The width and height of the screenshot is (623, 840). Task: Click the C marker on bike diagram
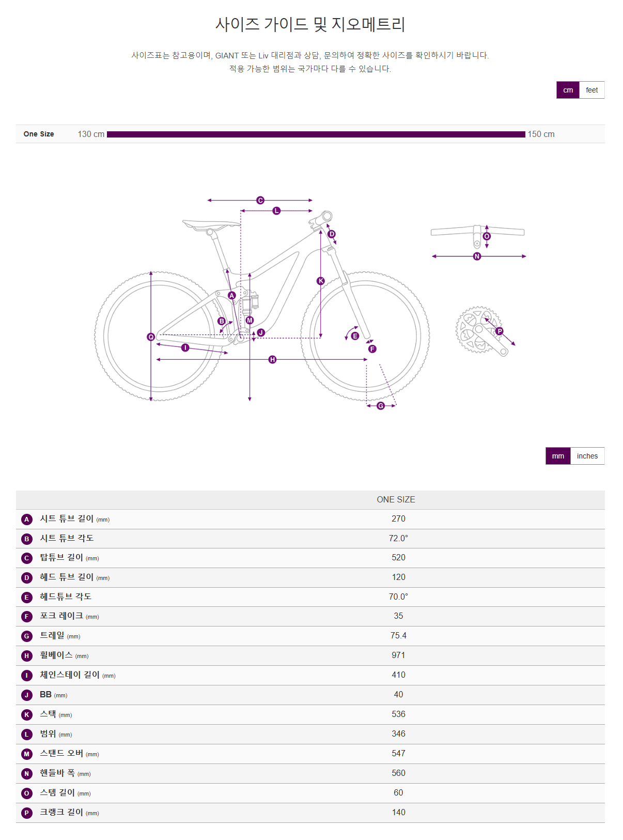260,200
